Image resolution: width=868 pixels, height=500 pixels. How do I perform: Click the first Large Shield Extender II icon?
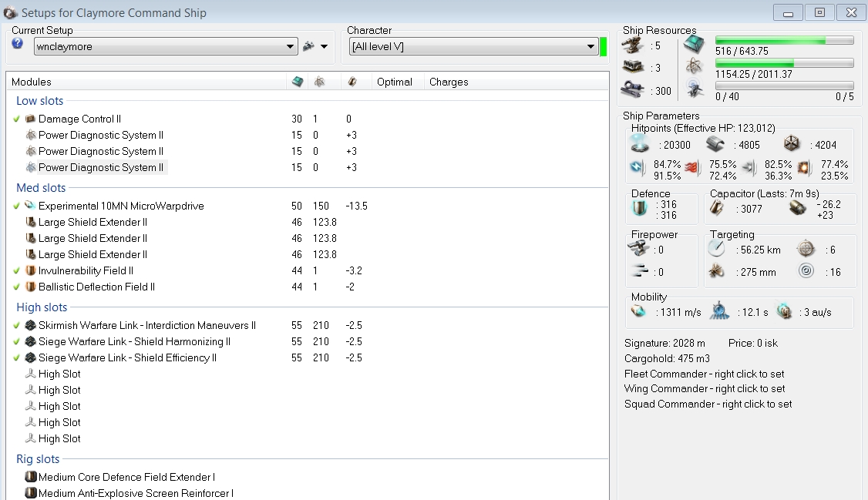pos(31,222)
